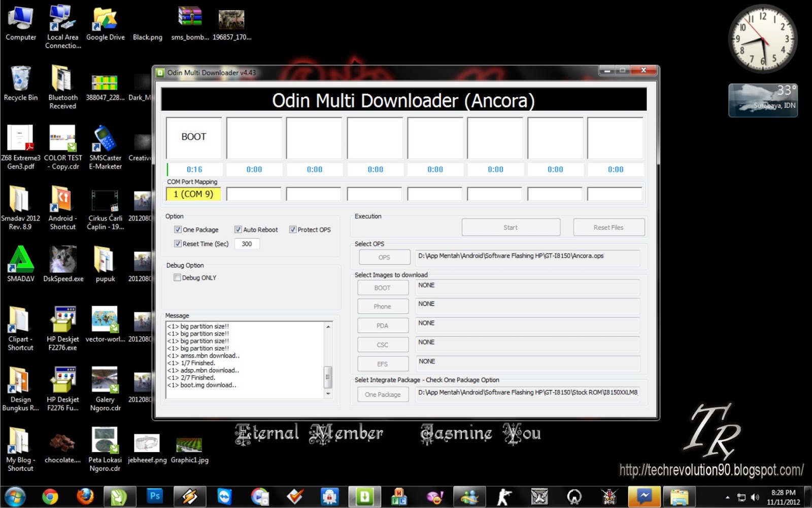
Task: Select the Design Bungkus folder shortcut
Action: tap(20, 389)
